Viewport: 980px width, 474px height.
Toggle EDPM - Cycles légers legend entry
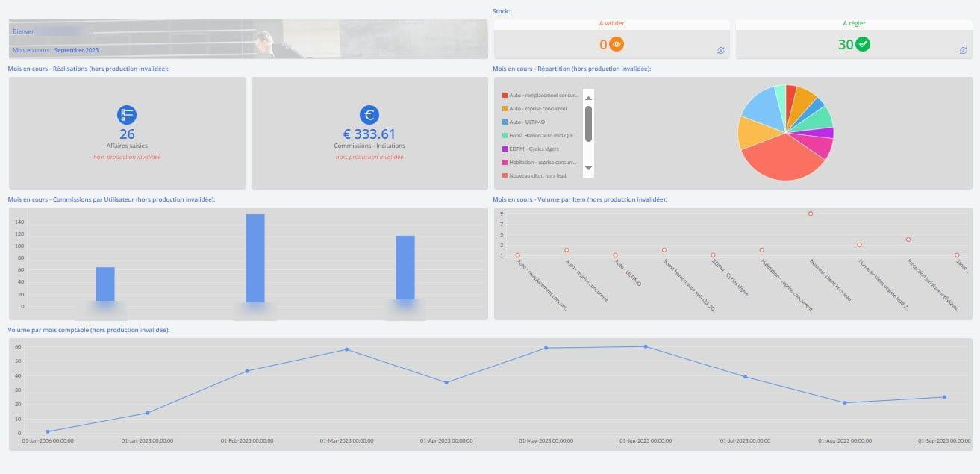point(534,149)
